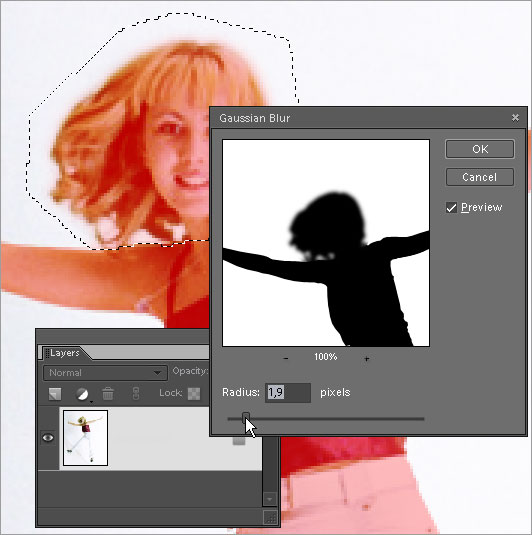
Task: Click the Gaussian Blur silhouette preview image
Action: coord(326,243)
